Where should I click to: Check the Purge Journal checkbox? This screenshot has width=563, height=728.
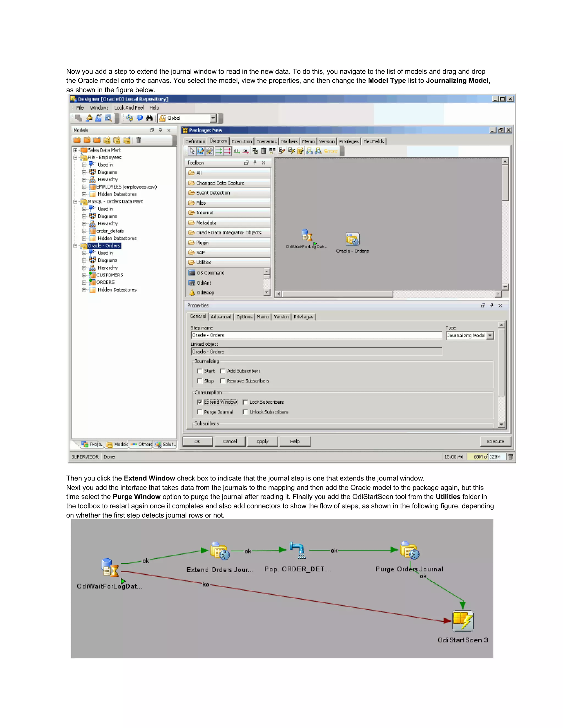click(200, 412)
